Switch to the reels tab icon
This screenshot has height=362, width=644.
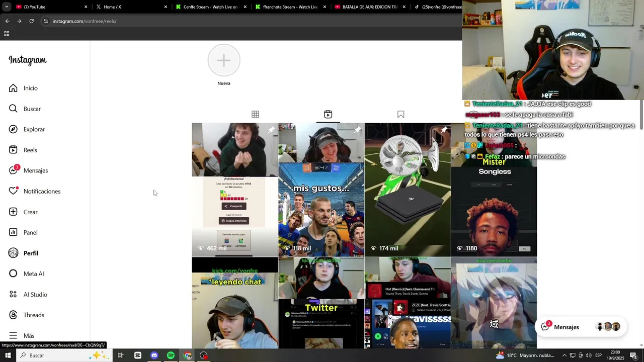pos(328,115)
